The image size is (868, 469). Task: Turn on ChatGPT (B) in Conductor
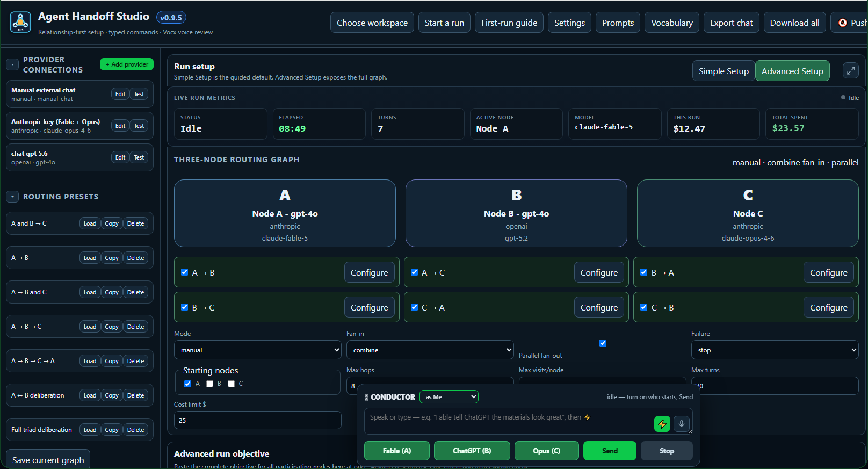pos(472,451)
